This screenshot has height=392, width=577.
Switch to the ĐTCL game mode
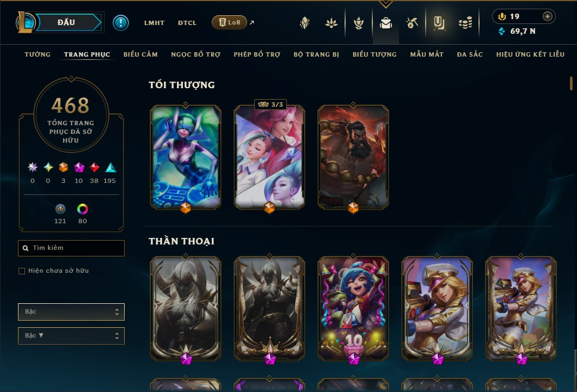tap(187, 23)
